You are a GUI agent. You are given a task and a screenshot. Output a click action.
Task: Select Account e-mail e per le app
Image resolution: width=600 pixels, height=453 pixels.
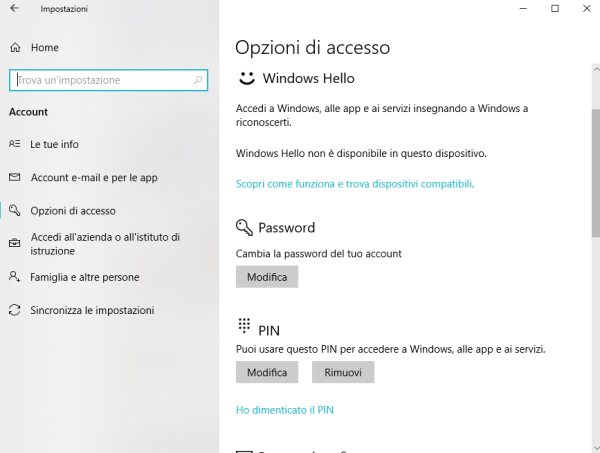pos(94,177)
